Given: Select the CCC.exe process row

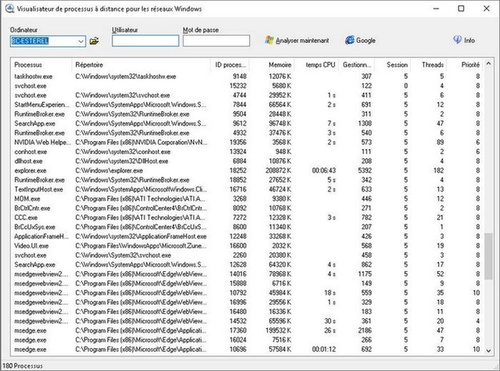Looking at the screenshot, I should click(x=248, y=218).
